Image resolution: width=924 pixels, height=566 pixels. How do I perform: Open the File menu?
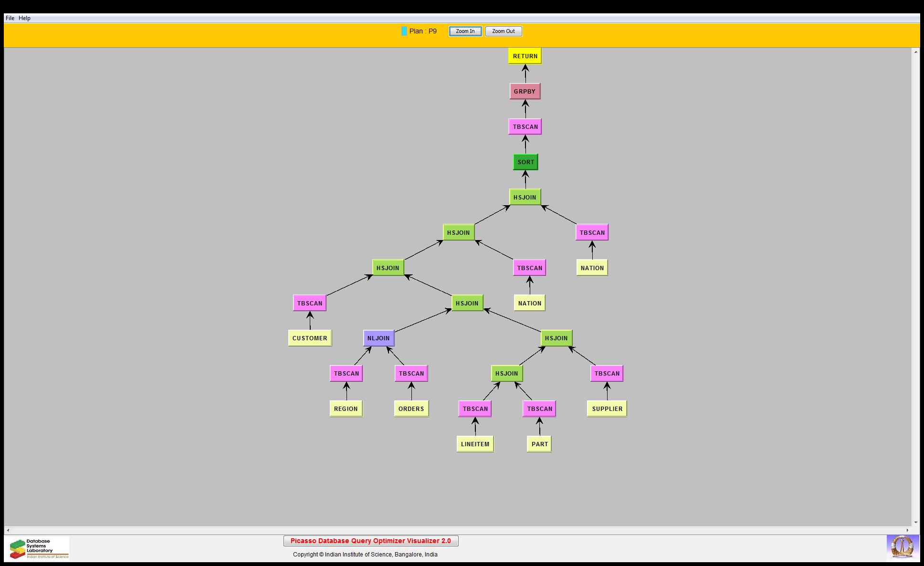click(10, 18)
